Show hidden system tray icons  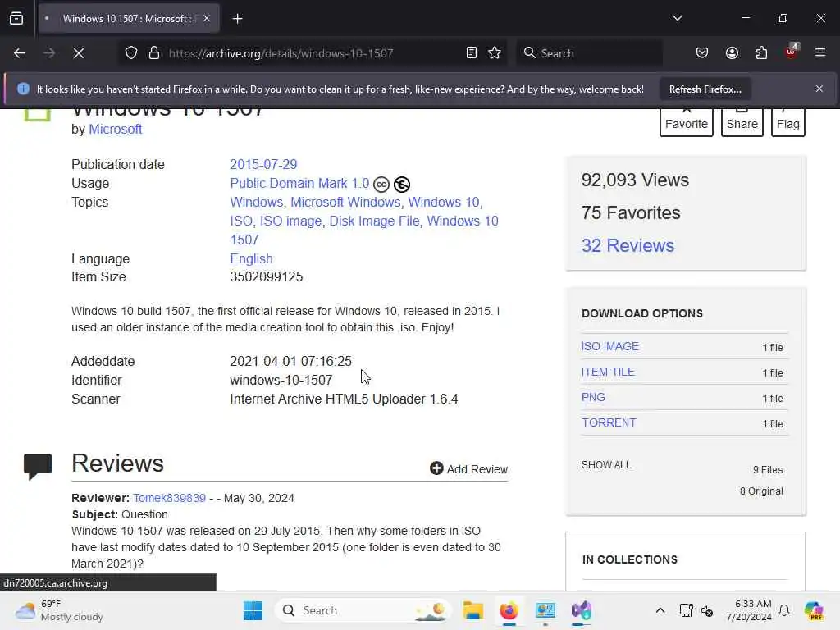[x=660, y=610]
